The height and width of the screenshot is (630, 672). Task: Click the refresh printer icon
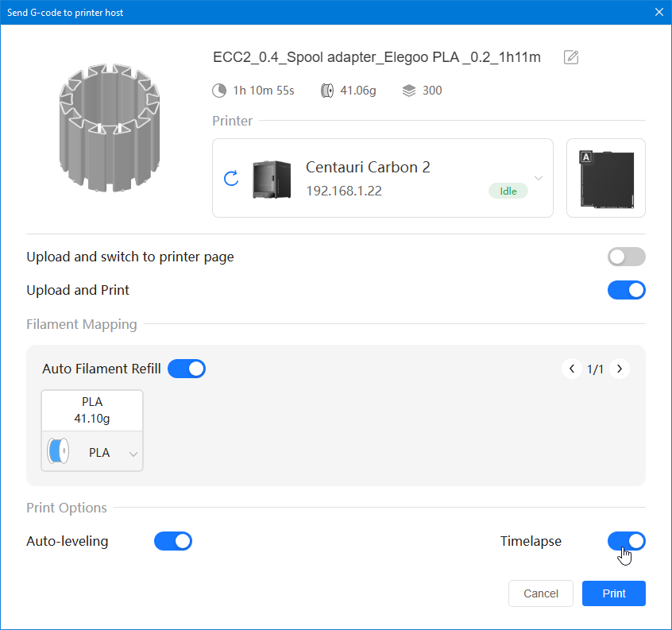231,178
